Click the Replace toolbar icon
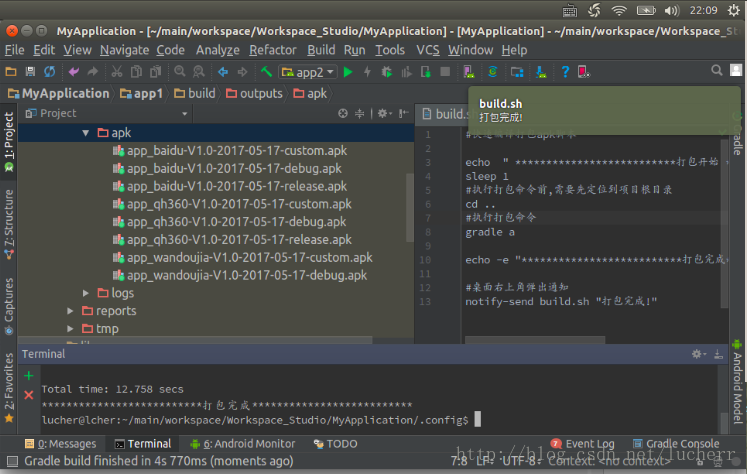Screen dimensions: 747x474 pyautogui.click(x=199, y=72)
